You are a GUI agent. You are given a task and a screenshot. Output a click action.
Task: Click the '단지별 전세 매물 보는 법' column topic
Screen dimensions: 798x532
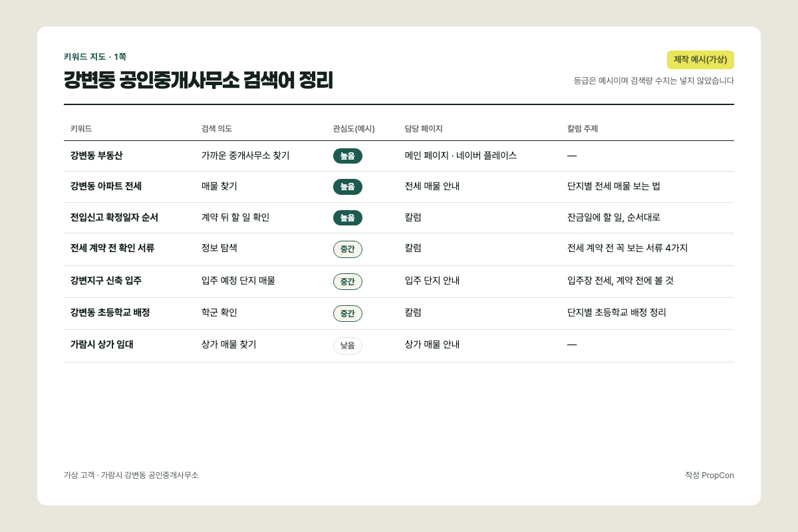(614, 186)
